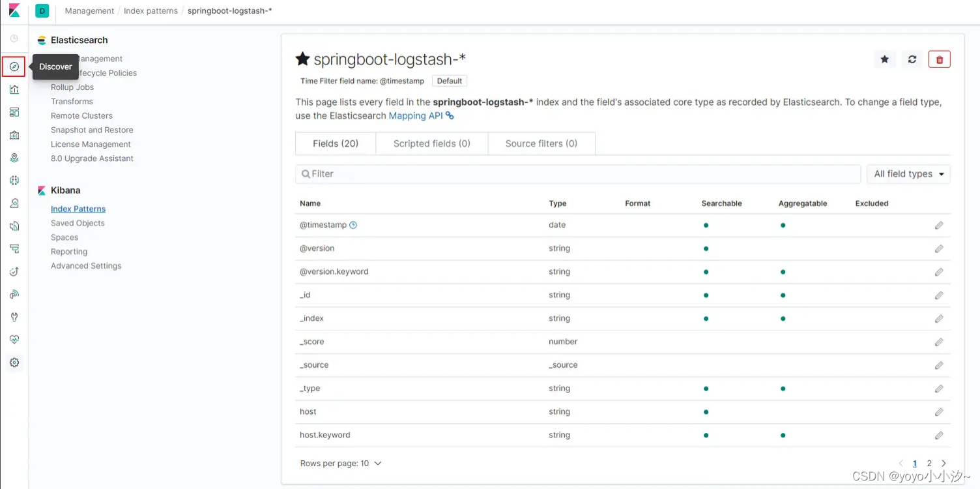Open the Metrics infrastructure app icon
980x489 pixels.
(14, 203)
